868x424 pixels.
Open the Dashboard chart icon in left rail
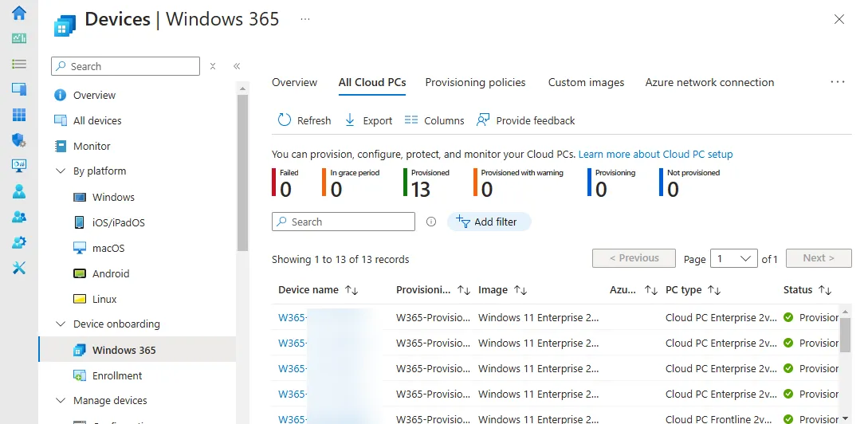click(19, 38)
